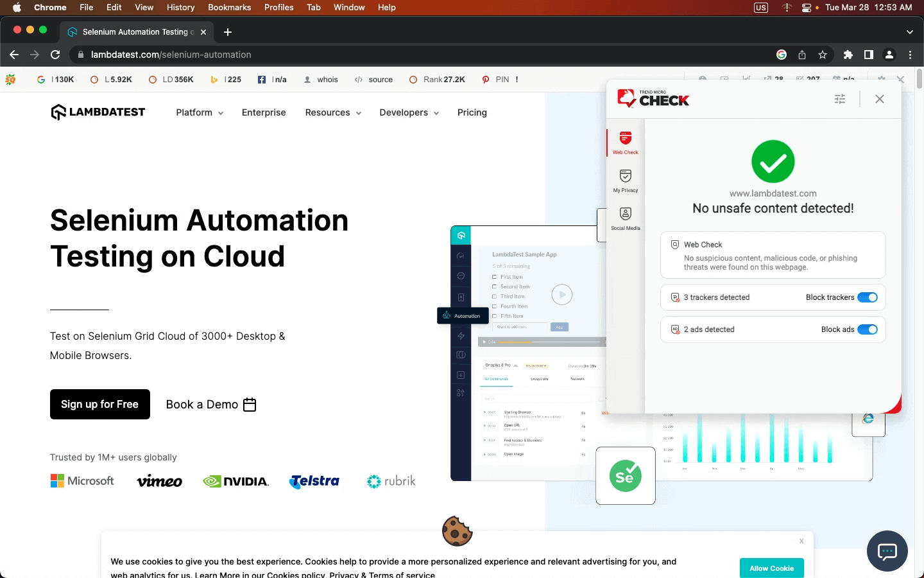Screen dimensions: 924x578
Task: Click the LambdaTest logo
Action: 98,112
